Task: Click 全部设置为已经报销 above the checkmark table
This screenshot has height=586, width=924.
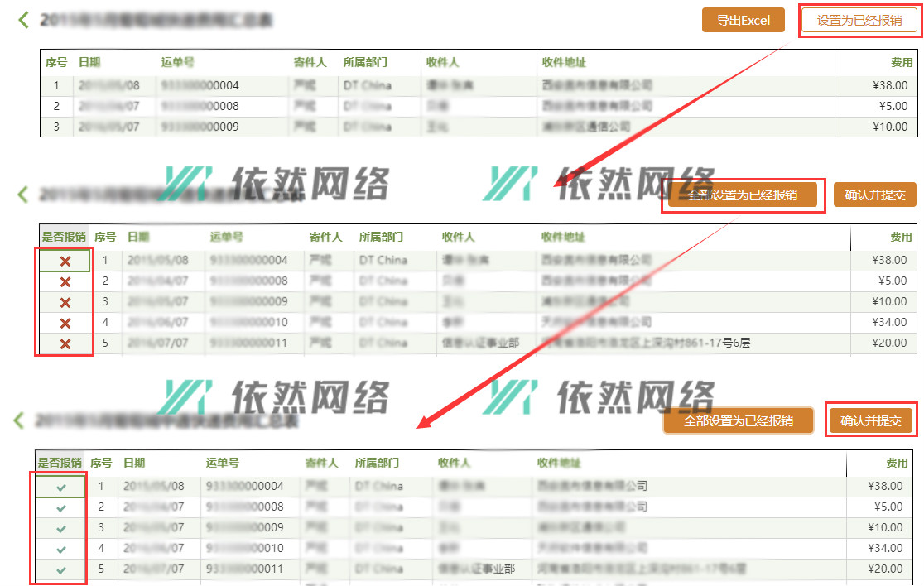Action: (x=739, y=420)
